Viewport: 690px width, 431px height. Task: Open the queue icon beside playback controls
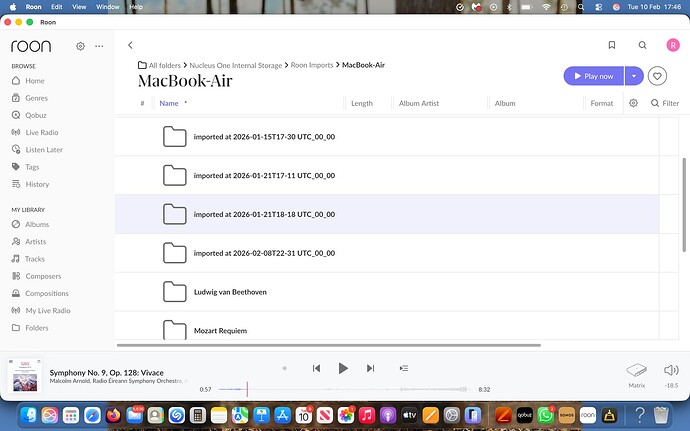coord(404,368)
